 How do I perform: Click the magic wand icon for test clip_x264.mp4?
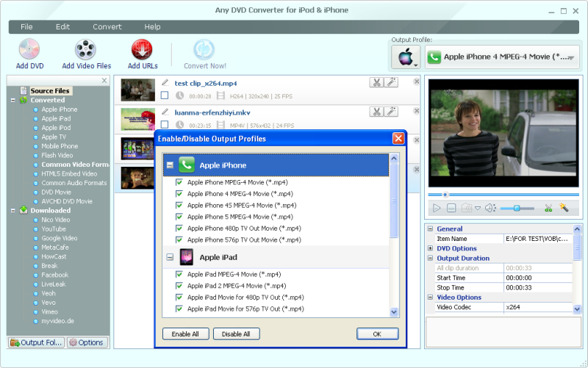click(x=391, y=82)
